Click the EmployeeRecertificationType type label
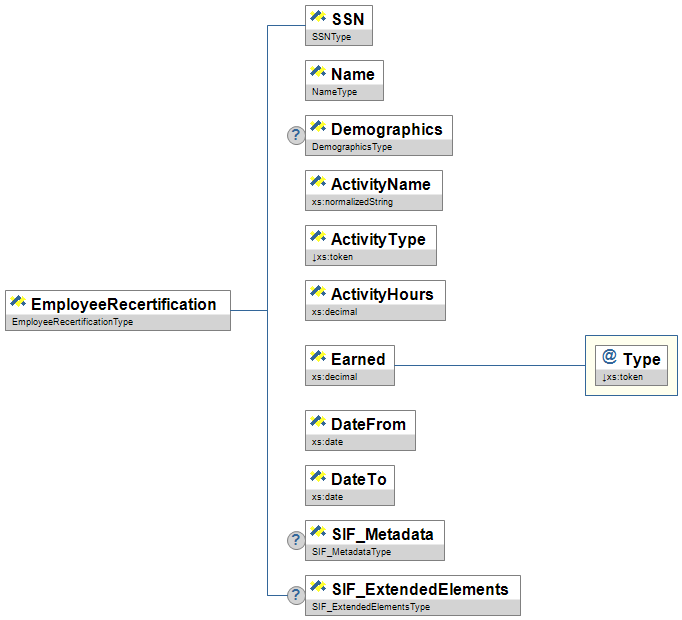The width and height of the screenshot is (682, 620). pyautogui.click(x=72, y=322)
